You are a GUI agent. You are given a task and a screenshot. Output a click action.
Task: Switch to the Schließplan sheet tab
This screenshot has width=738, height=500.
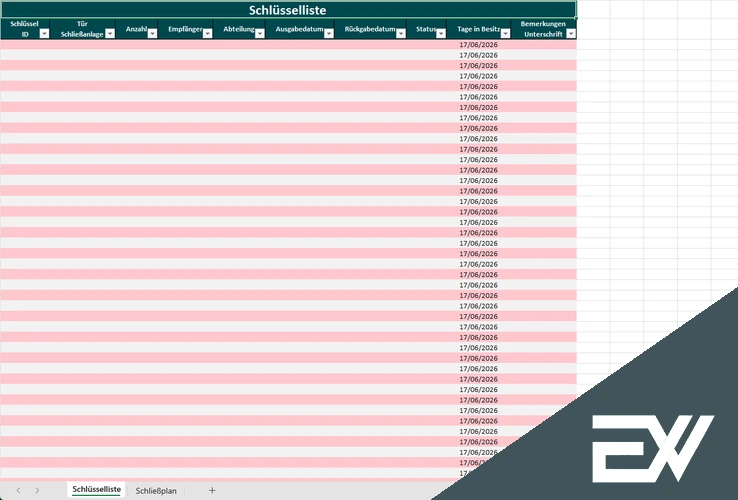[156, 491]
